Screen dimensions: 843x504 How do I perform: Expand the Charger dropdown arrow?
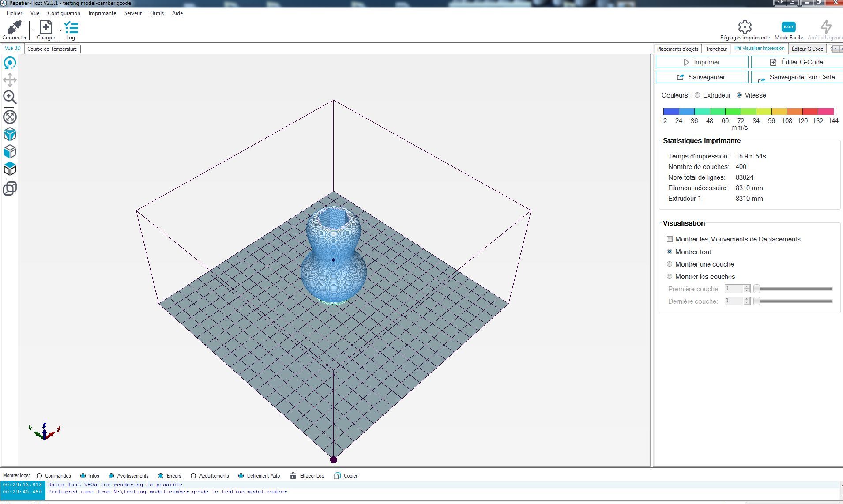click(60, 30)
